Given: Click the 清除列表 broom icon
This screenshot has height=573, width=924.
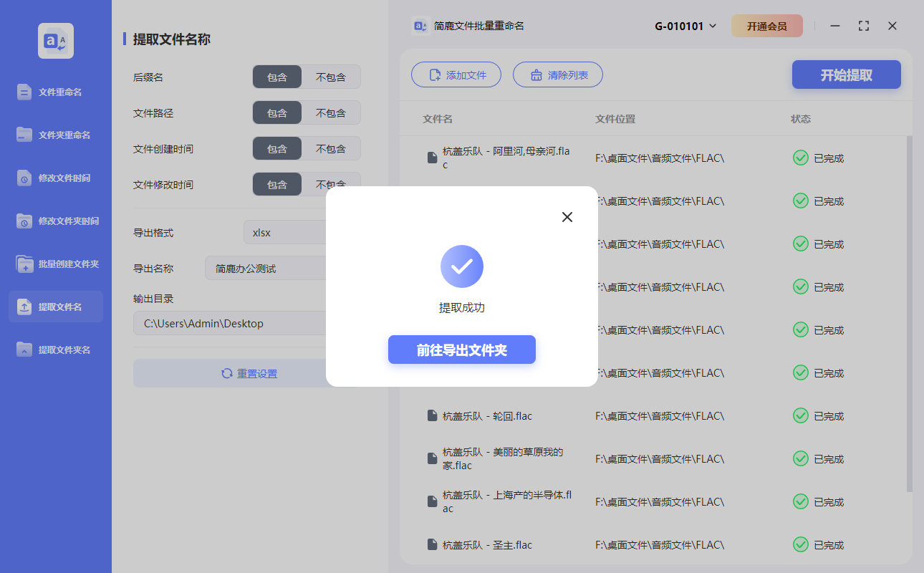Looking at the screenshot, I should click(536, 74).
